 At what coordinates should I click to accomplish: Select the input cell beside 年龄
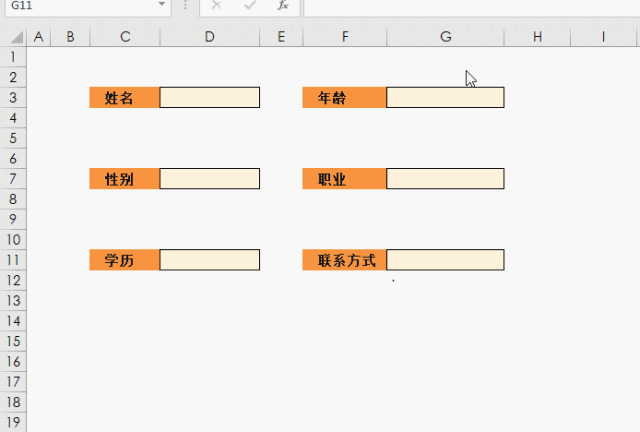pyautogui.click(x=445, y=98)
